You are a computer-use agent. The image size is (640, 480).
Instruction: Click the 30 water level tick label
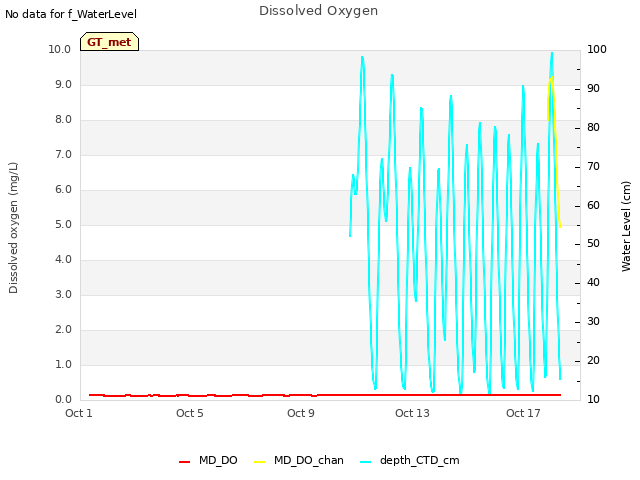coord(593,322)
